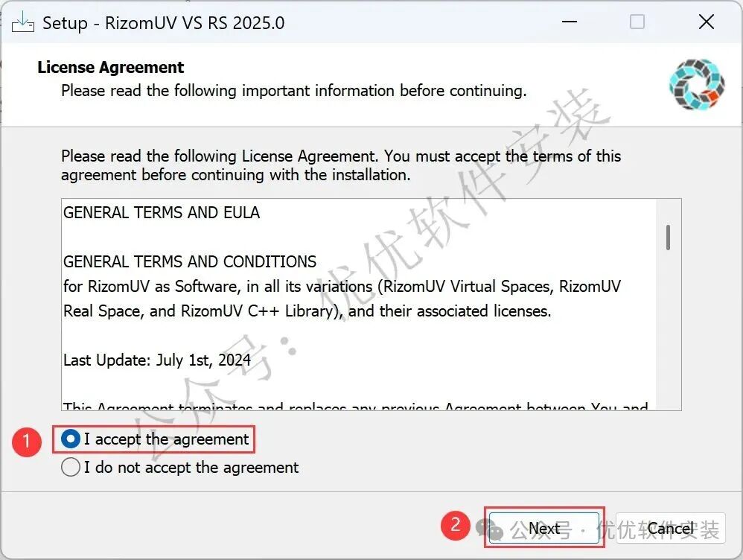Click the "License Agreement" header title
Screen dimensions: 743x560
point(110,67)
